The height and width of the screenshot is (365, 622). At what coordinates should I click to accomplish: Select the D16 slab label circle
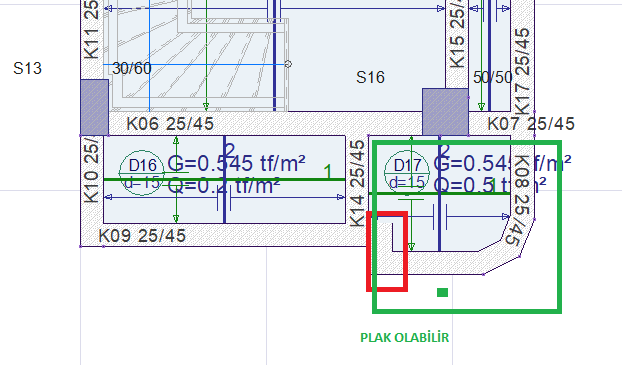click(x=142, y=173)
